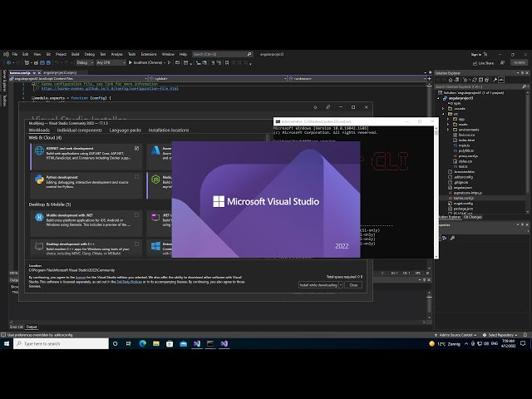Click Select Repository in status bar
The width and height of the screenshot is (532, 399).
[500, 335]
